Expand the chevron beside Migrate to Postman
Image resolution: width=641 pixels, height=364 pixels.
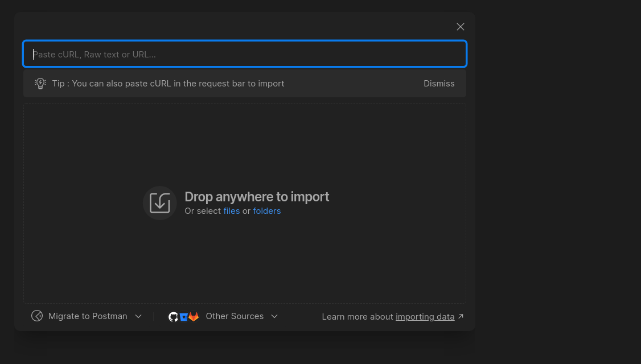tap(138, 316)
